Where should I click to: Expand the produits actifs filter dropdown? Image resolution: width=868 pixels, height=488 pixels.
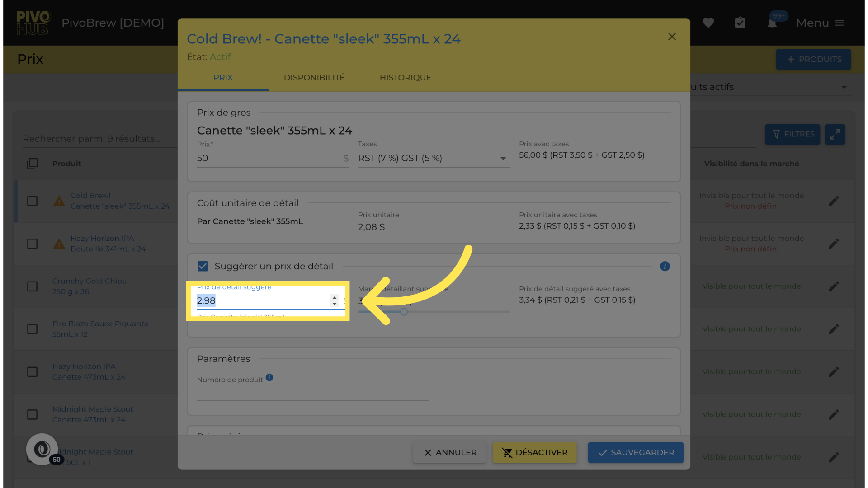(x=844, y=87)
